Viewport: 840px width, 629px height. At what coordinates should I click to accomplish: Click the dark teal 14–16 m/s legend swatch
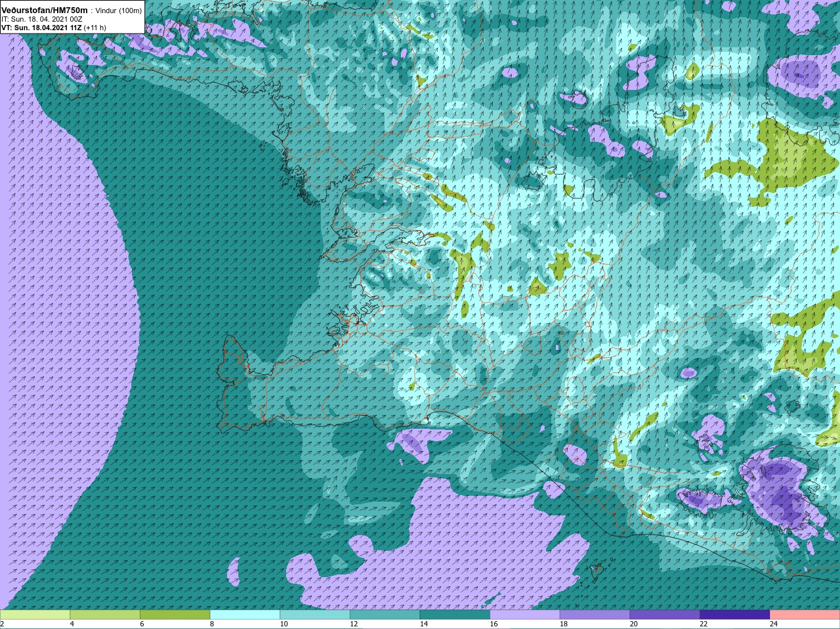(x=455, y=615)
